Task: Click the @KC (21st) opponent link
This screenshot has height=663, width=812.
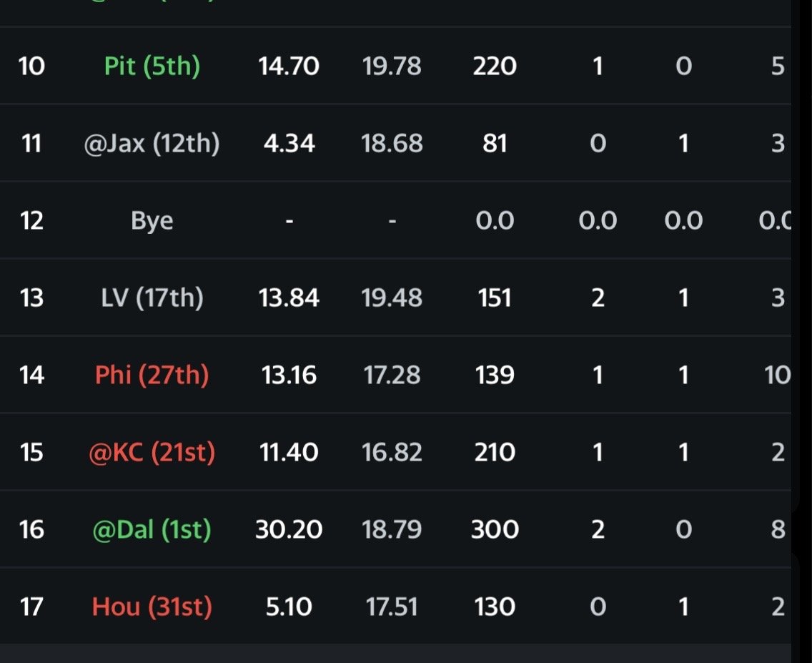Action: pyautogui.click(x=152, y=452)
